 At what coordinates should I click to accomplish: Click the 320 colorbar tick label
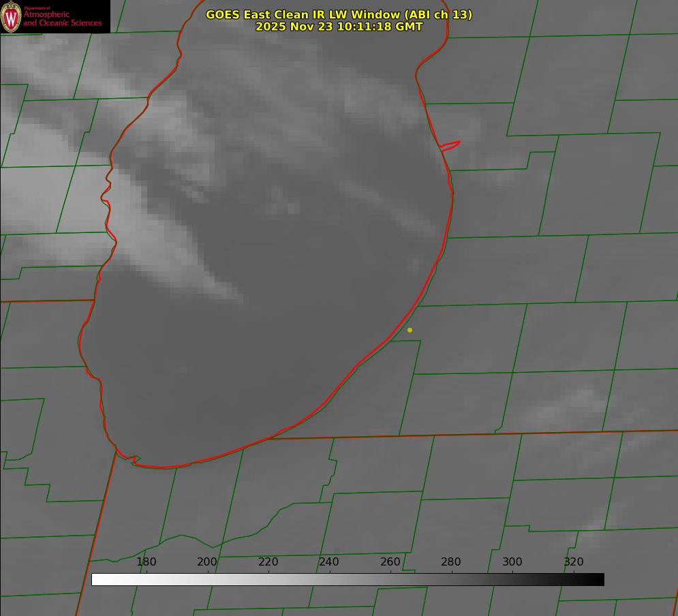[574, 562]
